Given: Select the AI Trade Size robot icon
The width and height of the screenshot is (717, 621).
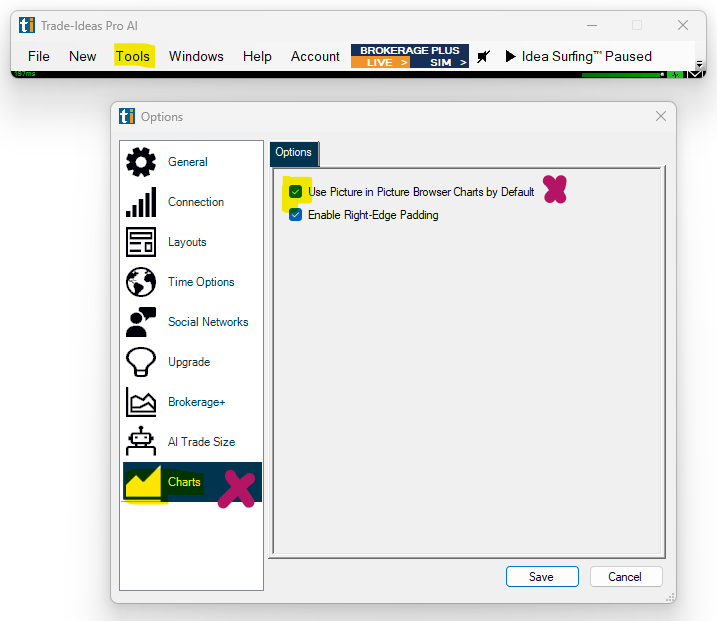Looking at the screenshot, I should (141, 442).
